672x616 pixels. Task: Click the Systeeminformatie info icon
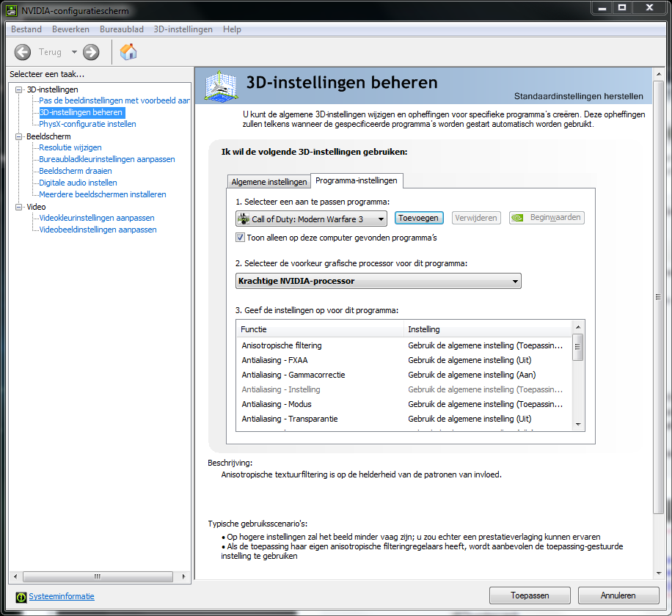coord(21,597)
